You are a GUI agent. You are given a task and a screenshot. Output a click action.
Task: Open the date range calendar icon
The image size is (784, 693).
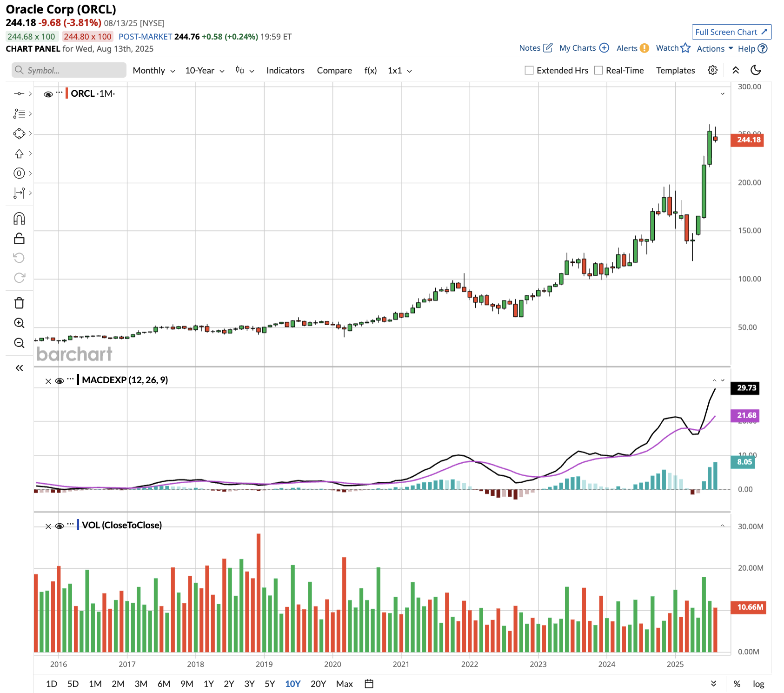pyautogui.click(x=369, y=684)
